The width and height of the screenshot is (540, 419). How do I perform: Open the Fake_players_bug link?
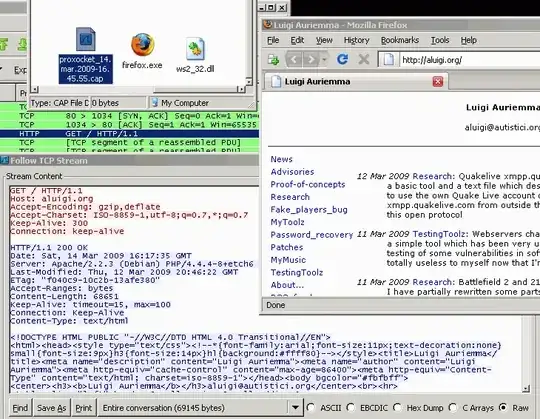click(309, 210)
